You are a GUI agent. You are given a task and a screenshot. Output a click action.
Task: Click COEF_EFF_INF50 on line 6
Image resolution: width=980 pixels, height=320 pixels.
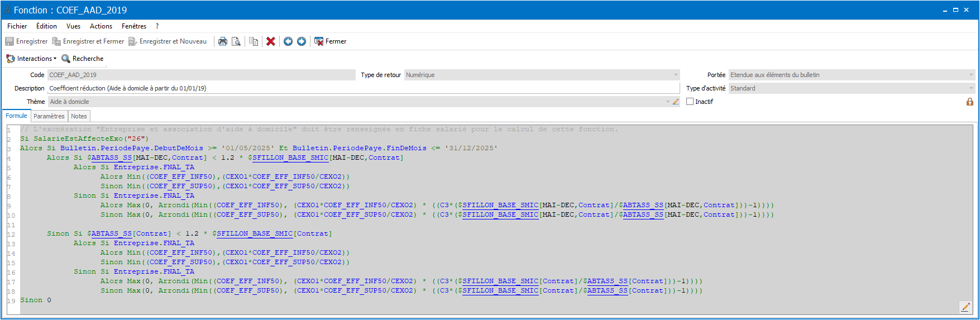click(x=181, y=176)
